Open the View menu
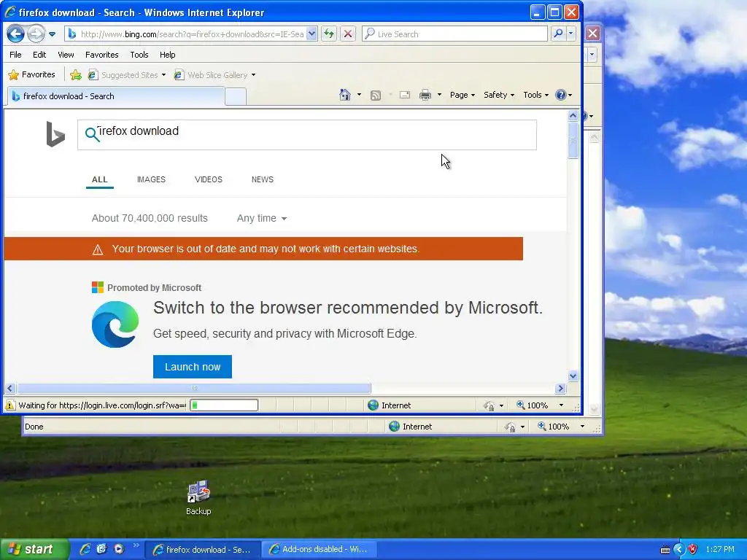 pos(66,55)
